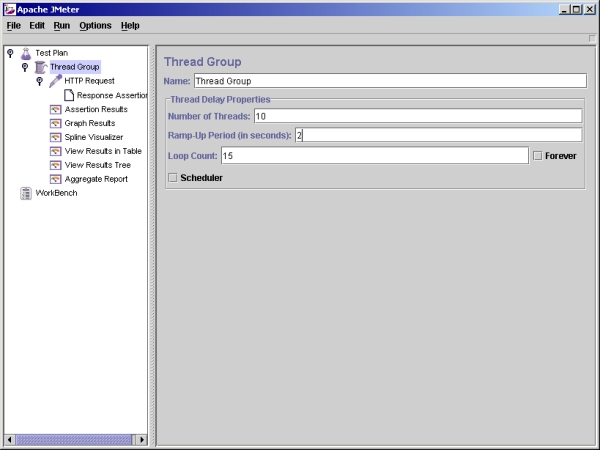The image size is (600, 450).
Task: Enable the Forever loop checkbox
Action: coord(537,156)
